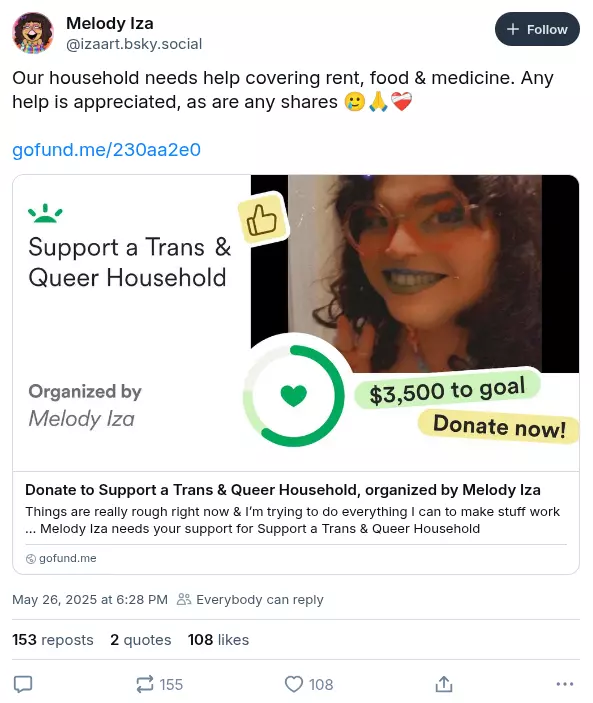This screenshot has height=703, width=593.
Task: Click the GoFundMe sunburst logo
Action: [45, 213]
